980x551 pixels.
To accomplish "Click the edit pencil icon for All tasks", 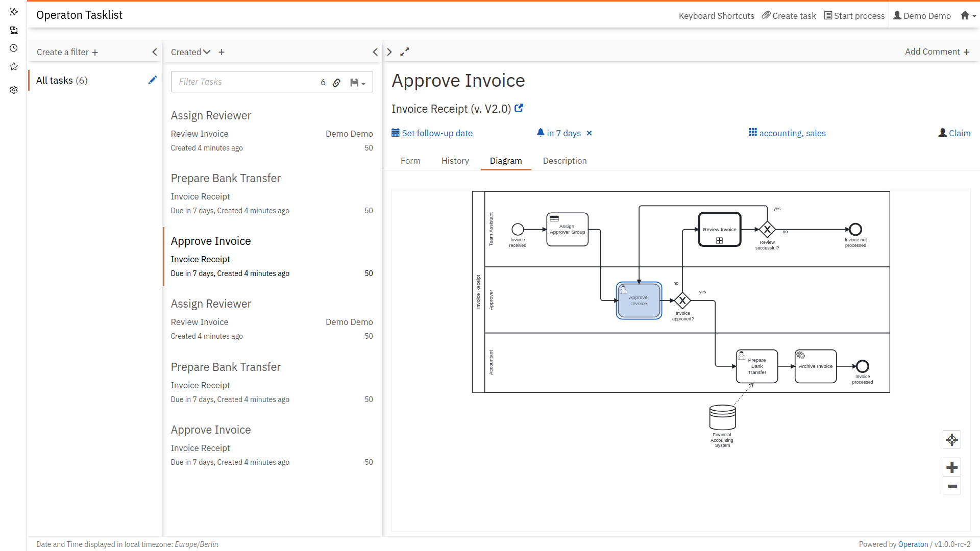I will pyautogui.click(x=152, y=80).
